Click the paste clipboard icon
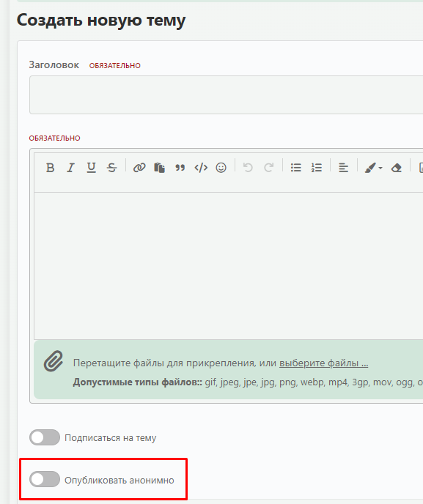 [x=159, y=168]
